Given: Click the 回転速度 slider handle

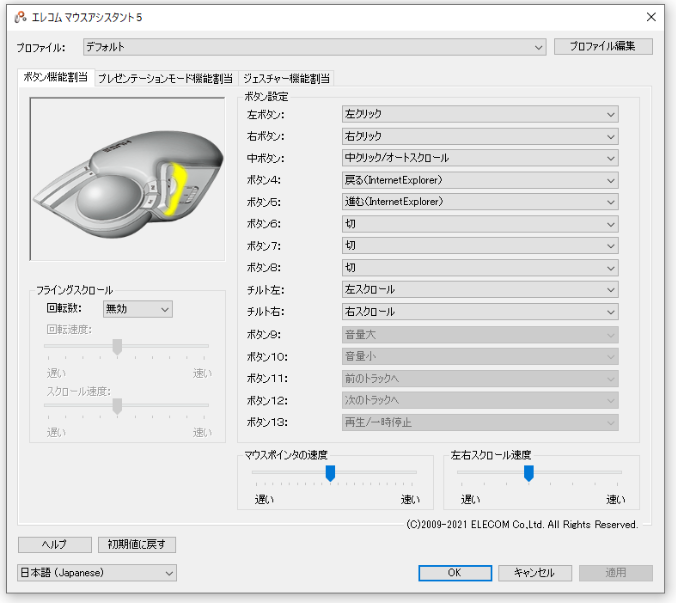Looking at the screenshot, I should (x=117, y=347).
